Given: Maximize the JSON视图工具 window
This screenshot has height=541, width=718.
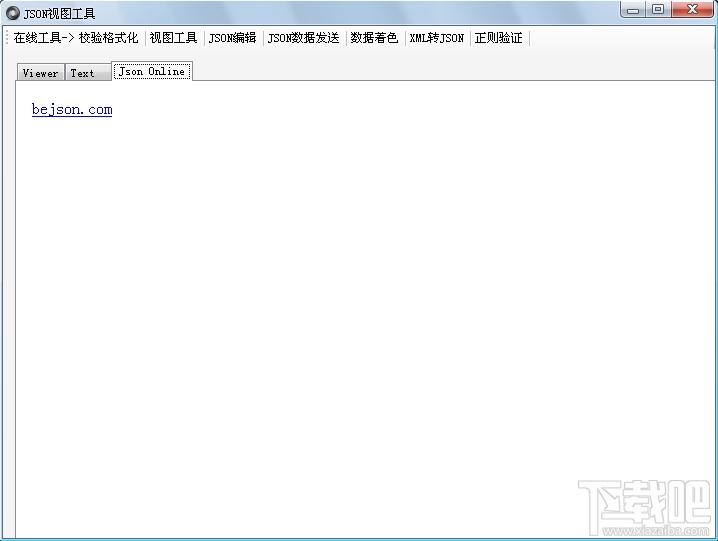Looking at the screenshot, I should pos(657,10).
